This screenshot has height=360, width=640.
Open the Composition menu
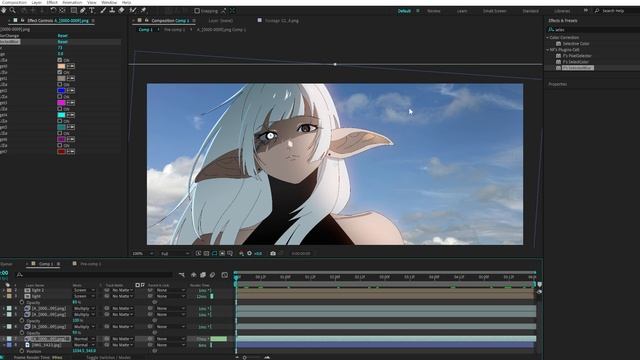coord(15,2)
